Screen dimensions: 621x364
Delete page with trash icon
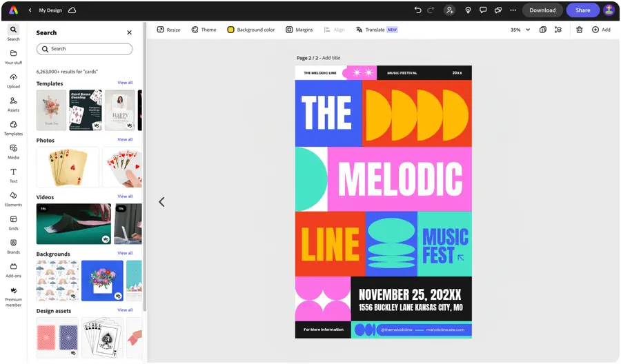[x=579, y=30]
